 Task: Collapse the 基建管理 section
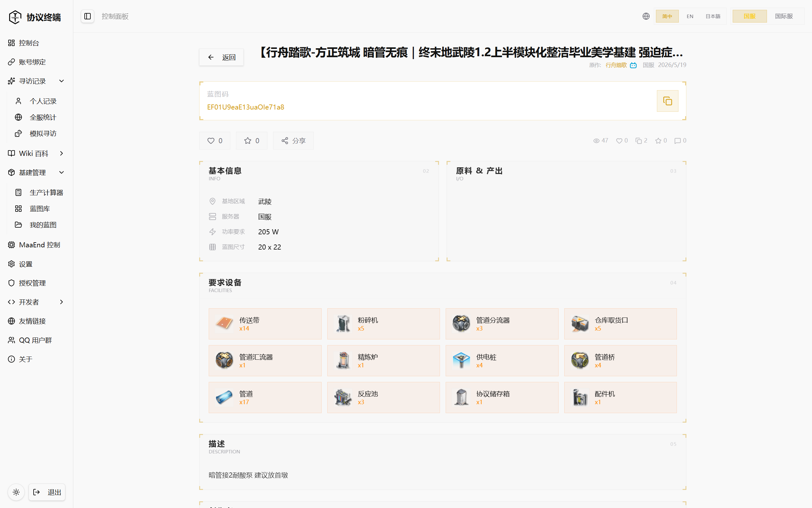36,172
